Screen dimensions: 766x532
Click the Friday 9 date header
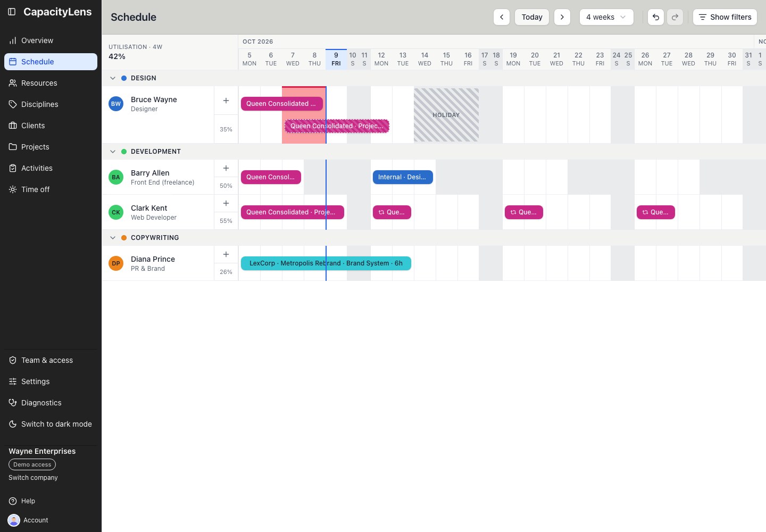pyautogui.click(x=336, y=59)
